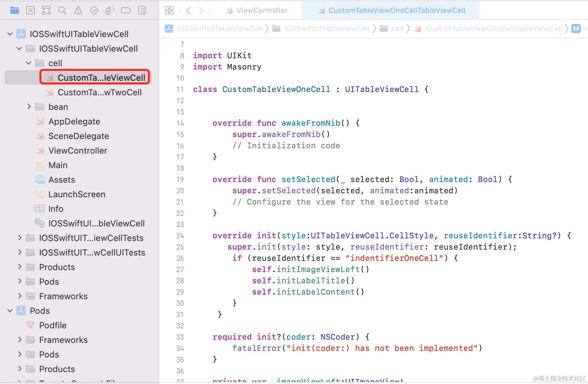Screen dimensions: 588x384
Task: Click 'initLabelContent()' call on line 29
Action: pyautogui.click(x=321, y=292)
